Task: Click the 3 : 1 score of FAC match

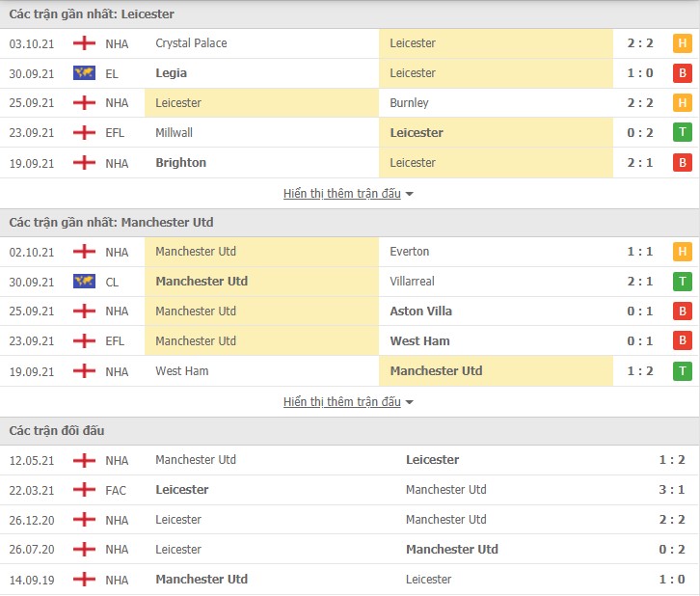Action: coord(671,490)
